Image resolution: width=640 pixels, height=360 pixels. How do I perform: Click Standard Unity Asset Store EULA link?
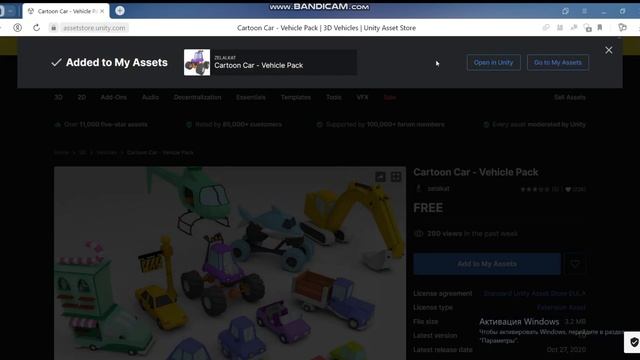534,293
